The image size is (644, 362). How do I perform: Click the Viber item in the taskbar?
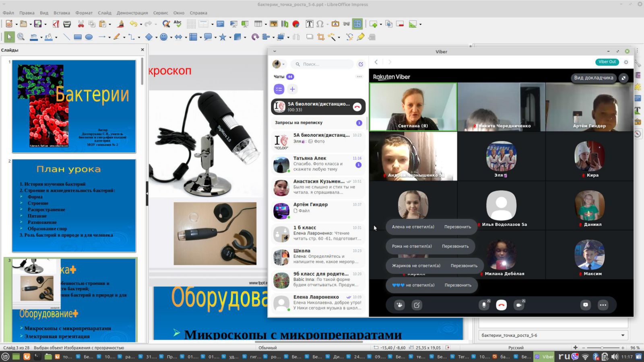(x=544, y=357)
